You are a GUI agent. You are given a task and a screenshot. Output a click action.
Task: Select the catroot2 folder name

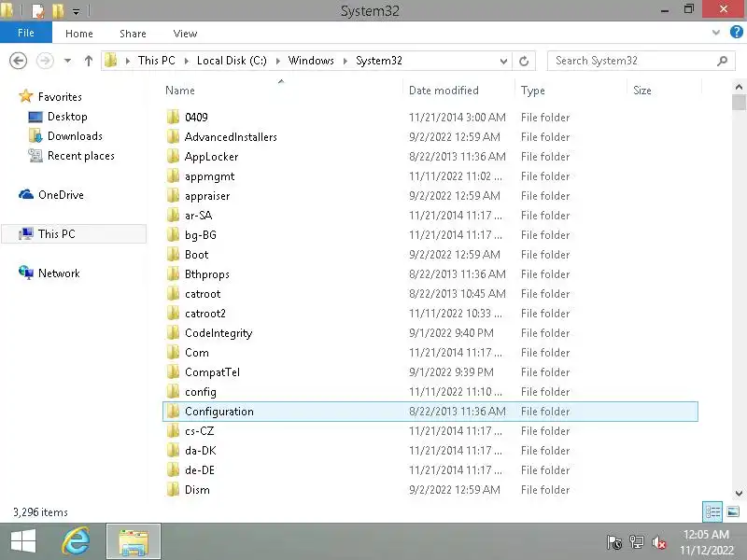coord(205,314)
